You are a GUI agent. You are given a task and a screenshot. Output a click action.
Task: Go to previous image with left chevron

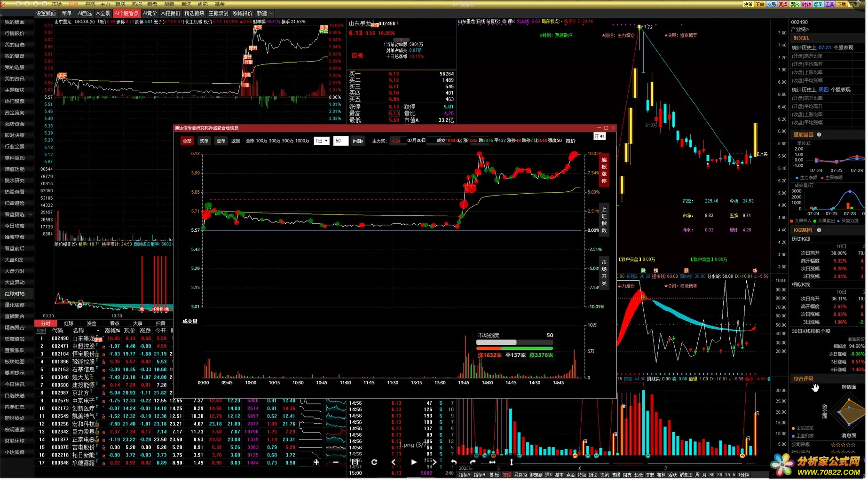[x=395, y=463]
